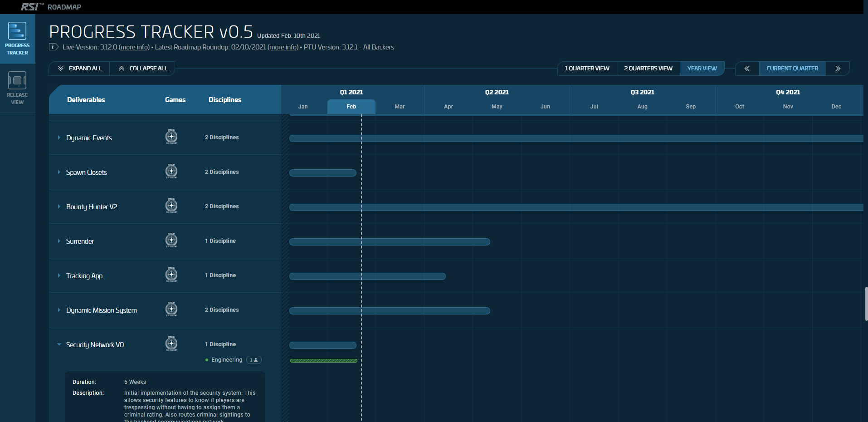Click the Current Quarter button
The width and height of the screenshot is (868, 422).
tap(792, 69)
